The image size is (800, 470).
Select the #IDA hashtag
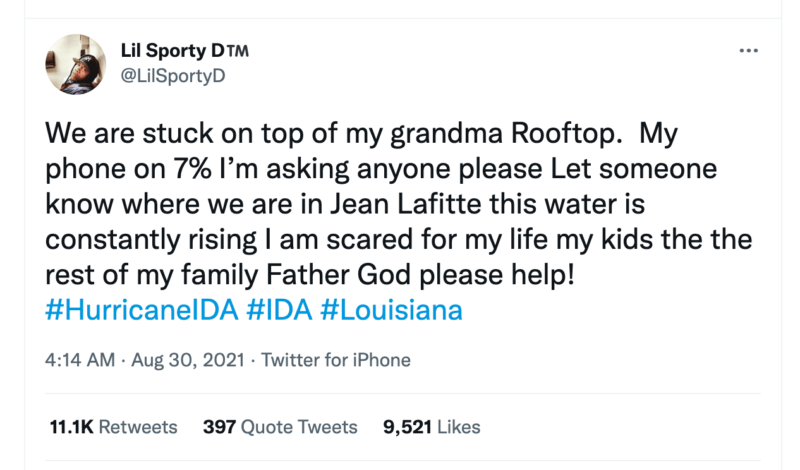pyautogui.click(x=279, y=310)
